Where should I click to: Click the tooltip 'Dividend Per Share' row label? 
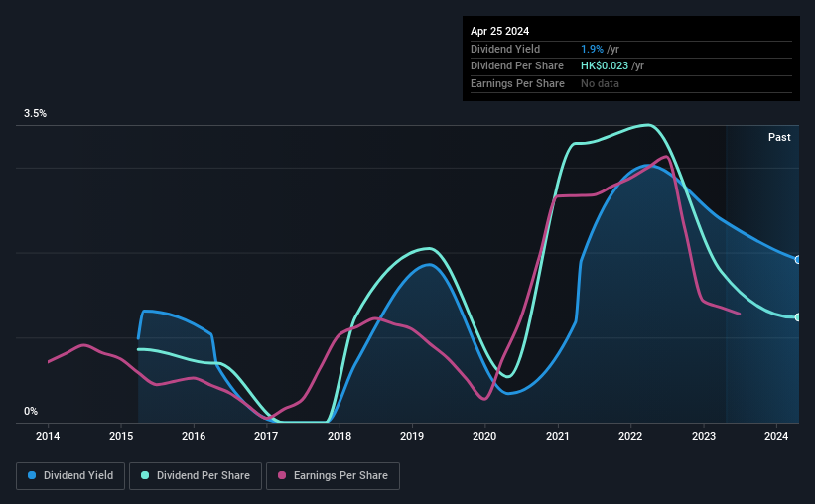(x=517, y=66)
